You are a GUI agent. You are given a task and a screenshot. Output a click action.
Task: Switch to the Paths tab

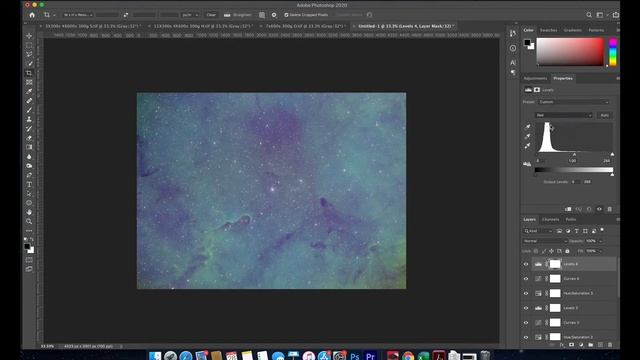tap(571, 220)
